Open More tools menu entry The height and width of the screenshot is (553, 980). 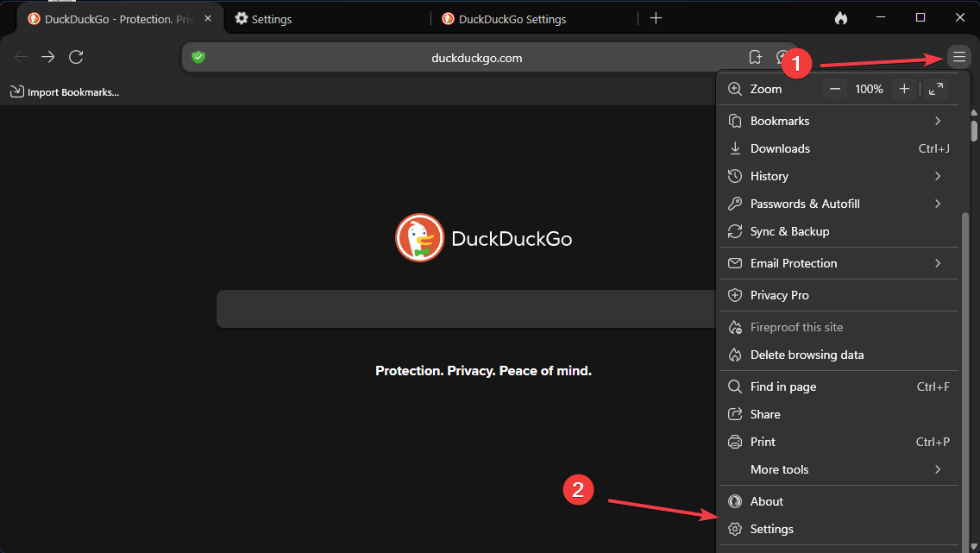[839, 469]
